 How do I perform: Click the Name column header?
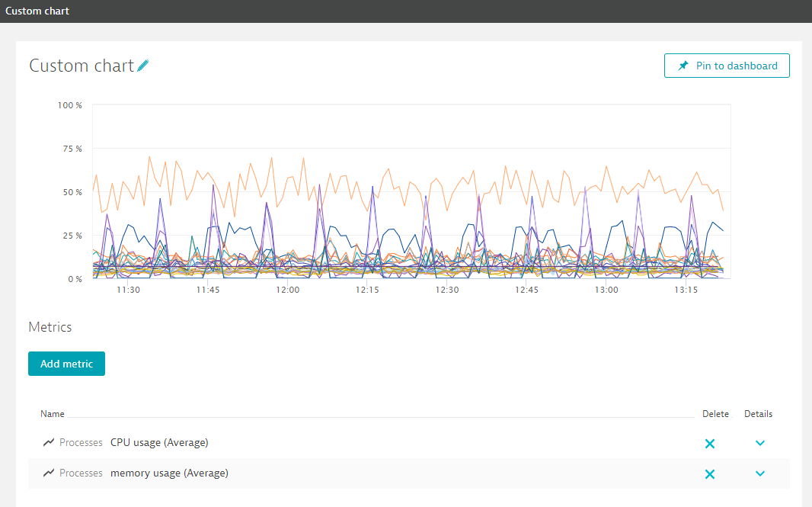tap(53, 414)
